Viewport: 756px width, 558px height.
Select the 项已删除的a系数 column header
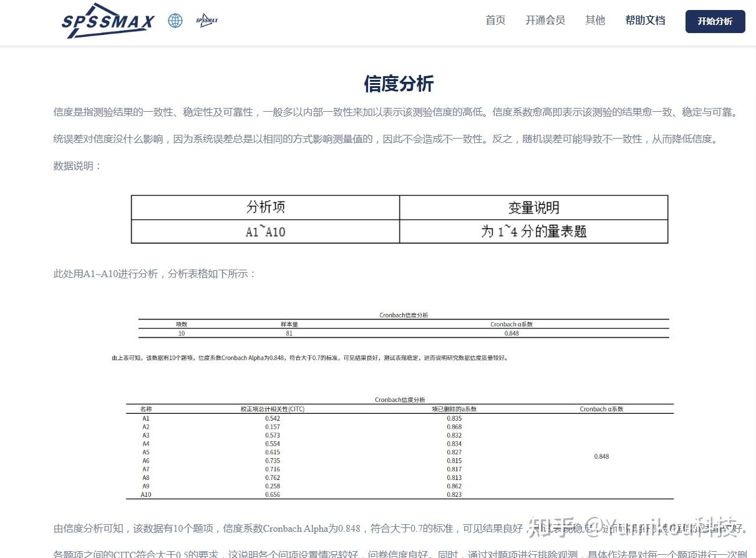455,409
